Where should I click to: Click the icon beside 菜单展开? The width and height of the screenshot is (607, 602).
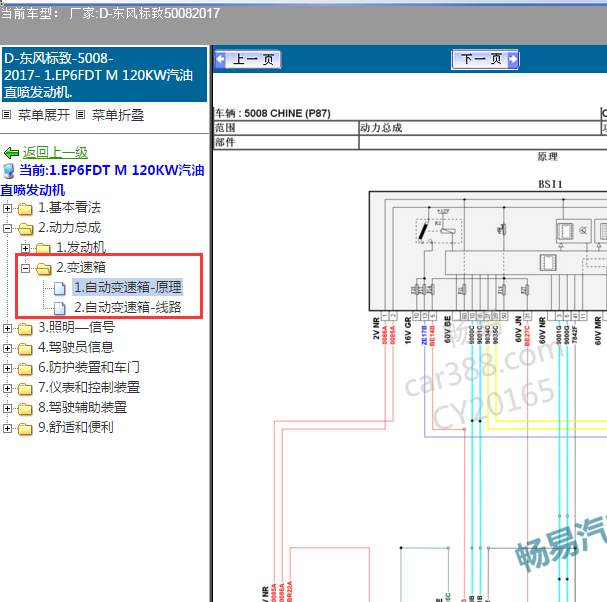pyautogui.click(x=7, y=115)
